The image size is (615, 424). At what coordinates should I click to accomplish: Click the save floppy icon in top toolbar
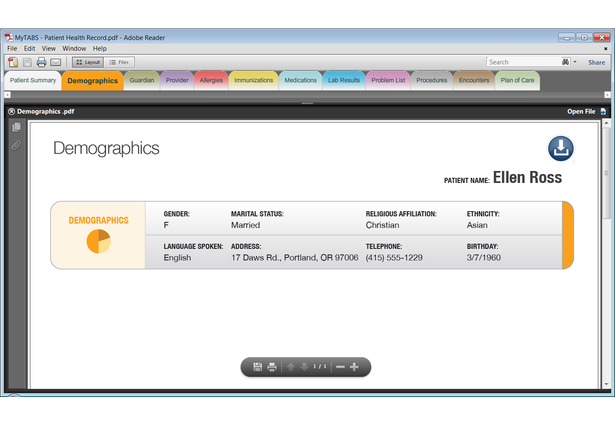[27, 62]
